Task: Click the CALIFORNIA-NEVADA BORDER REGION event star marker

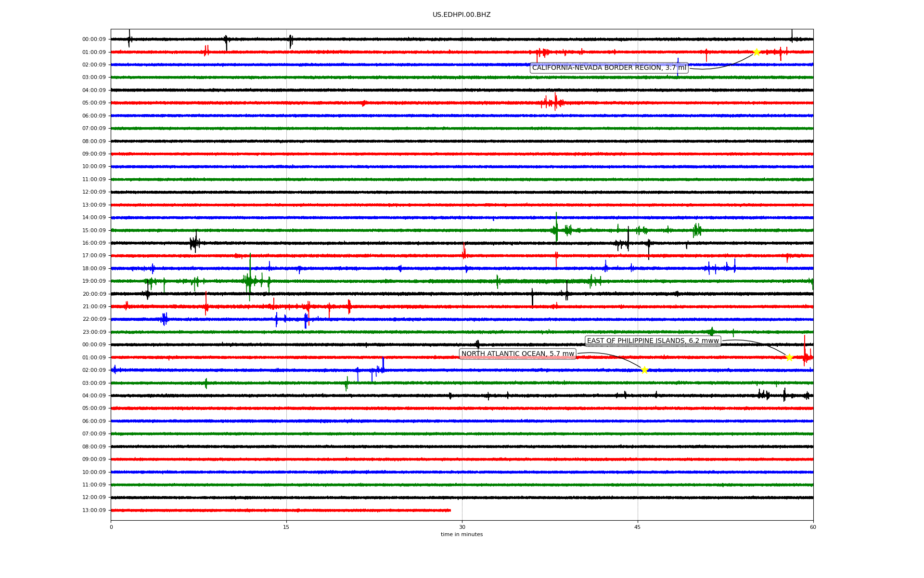Action: tap(756, 52)
